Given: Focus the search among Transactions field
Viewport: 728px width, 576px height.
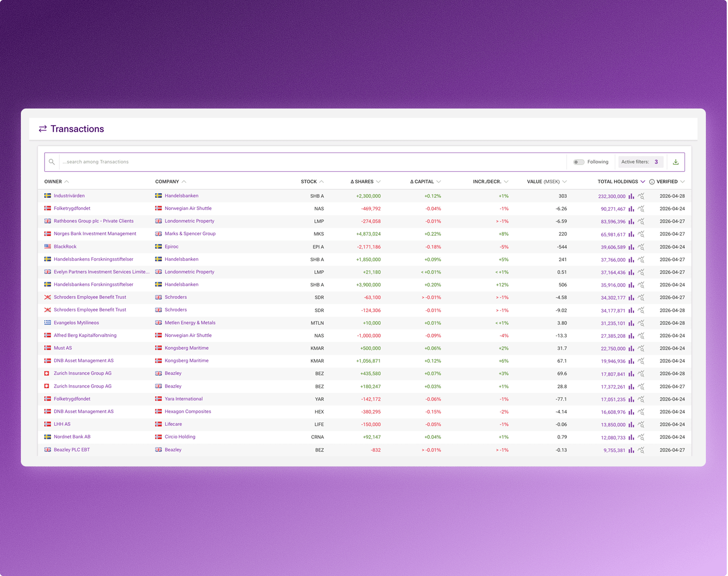Looking at the screenshot, I should tap(312, 162).
